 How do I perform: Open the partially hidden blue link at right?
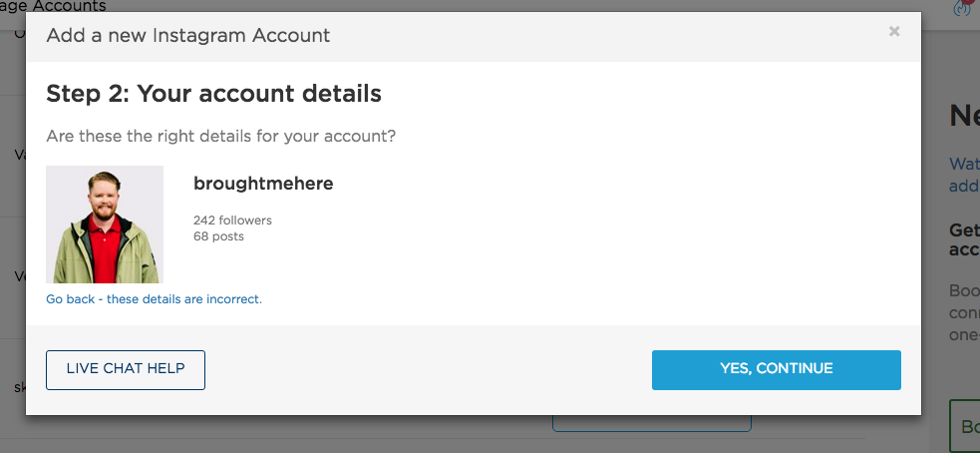(x=964, y=175)
